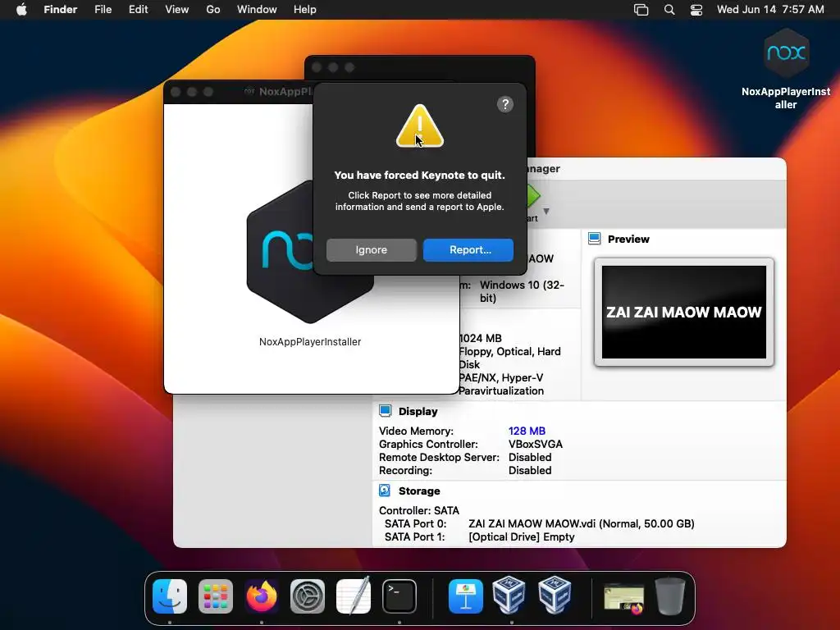Click the NoxAppPlayer installer window title bar

tap(239, 92)
